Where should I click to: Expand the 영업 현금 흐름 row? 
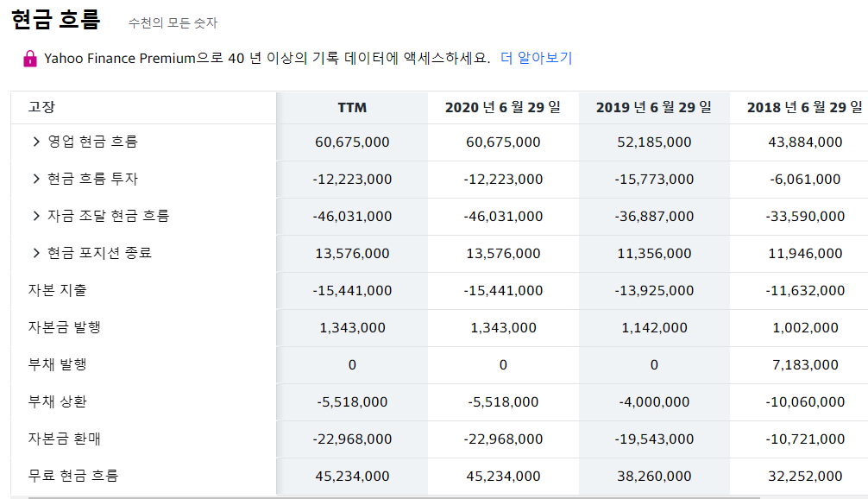(36, 142)
